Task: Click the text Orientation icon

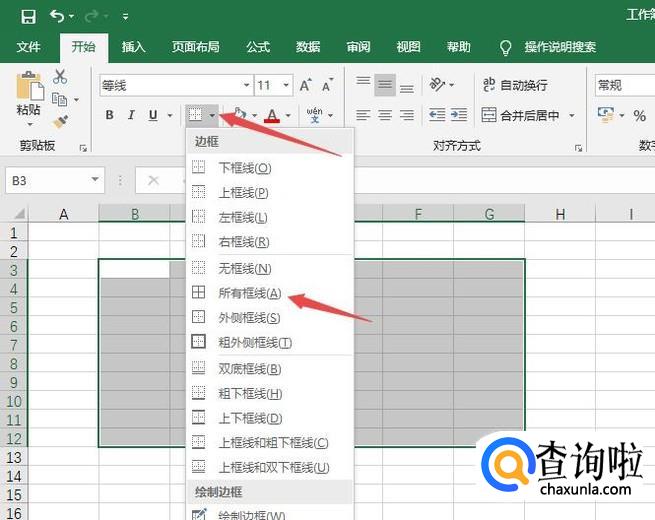Action: [x=437, y=85]
